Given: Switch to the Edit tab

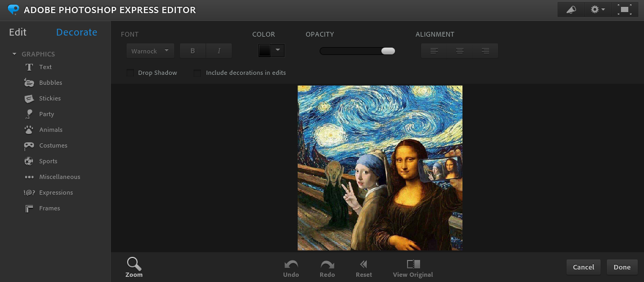Looking at the screenshot, I should tap(18, 32).
